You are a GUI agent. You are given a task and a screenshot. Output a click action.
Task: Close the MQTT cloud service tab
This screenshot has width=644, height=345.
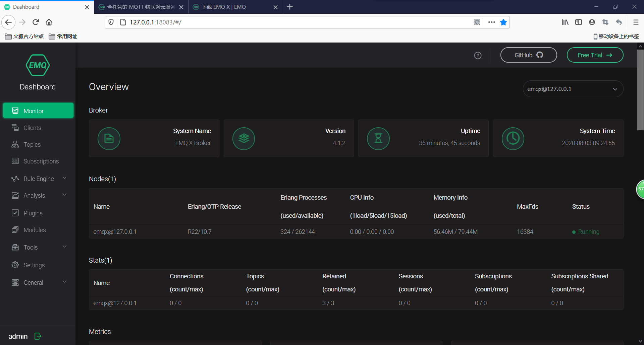point(181,7)
